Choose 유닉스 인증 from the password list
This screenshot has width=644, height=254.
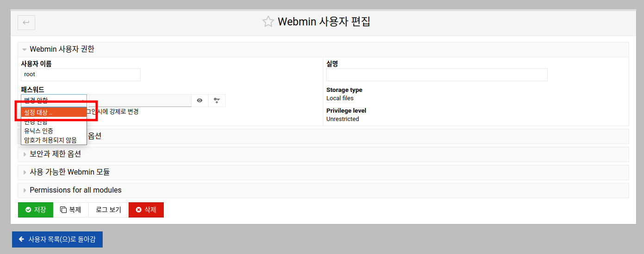point(54,131)
